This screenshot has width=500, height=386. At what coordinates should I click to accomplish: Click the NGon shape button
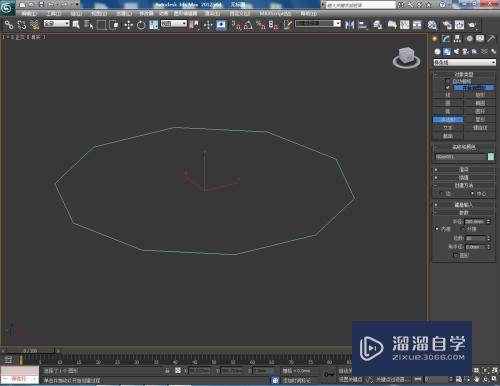(x=448, y=119)
